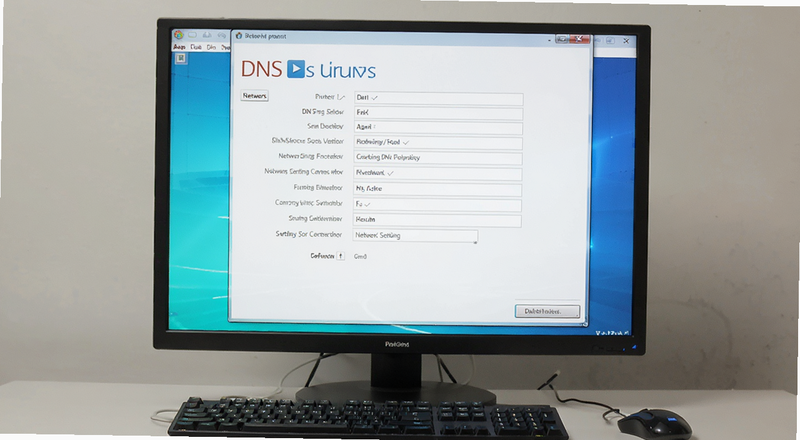Click the 'Gend' text near the stepper
This screenshot has width=800, height=440.
[x=360, y=256]
